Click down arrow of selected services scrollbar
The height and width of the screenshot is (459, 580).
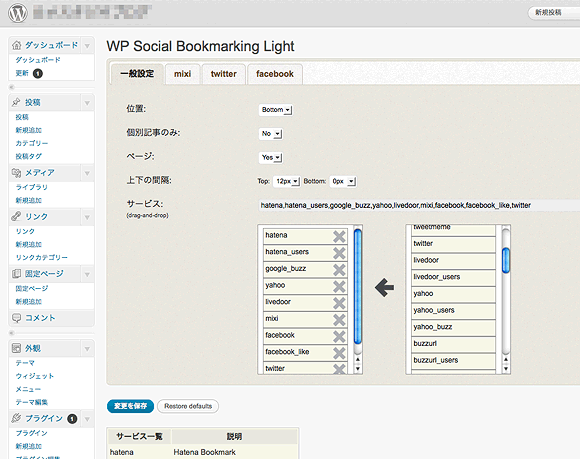pos(358,369)
